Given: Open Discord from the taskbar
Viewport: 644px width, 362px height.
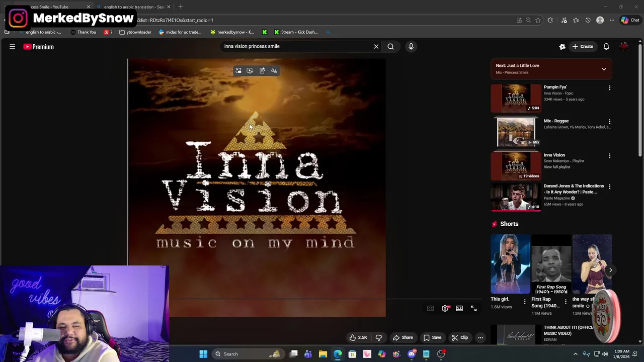Looking at the screenshot, I should (412, 354).
